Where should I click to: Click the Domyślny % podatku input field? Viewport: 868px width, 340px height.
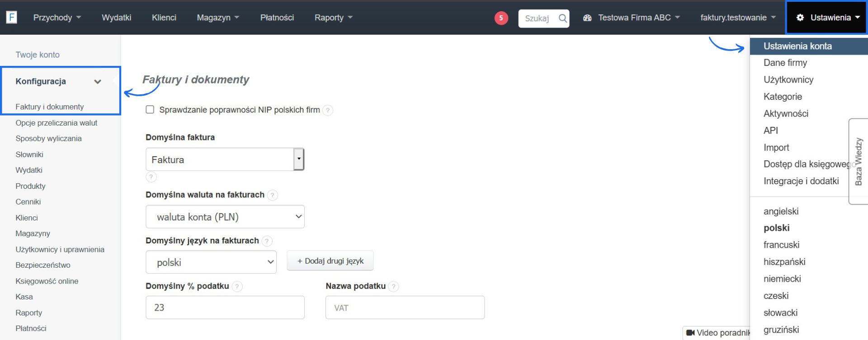pos(225,307)
